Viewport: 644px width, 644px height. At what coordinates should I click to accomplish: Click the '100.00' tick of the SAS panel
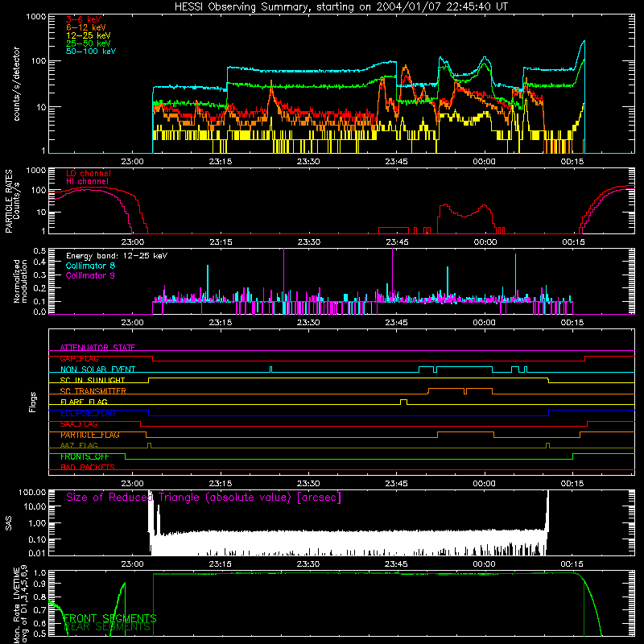(32, 492)
